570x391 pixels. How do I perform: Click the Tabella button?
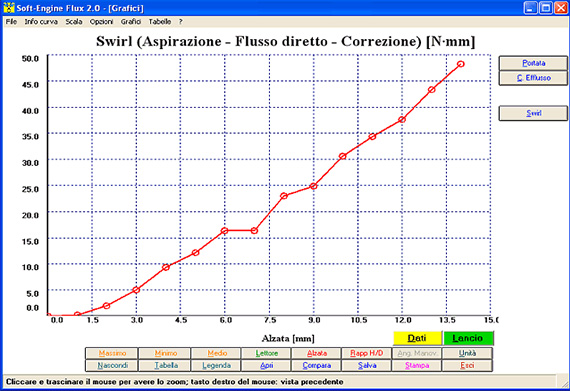click(x=165, y=366)
